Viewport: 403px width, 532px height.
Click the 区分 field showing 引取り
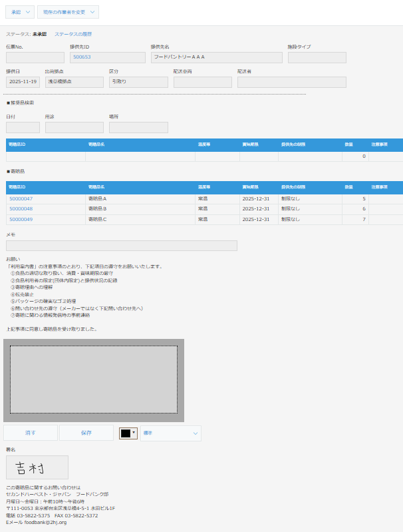coord(138,82)
